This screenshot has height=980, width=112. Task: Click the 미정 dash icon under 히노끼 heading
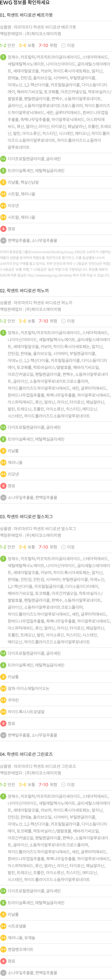(63, 321)
